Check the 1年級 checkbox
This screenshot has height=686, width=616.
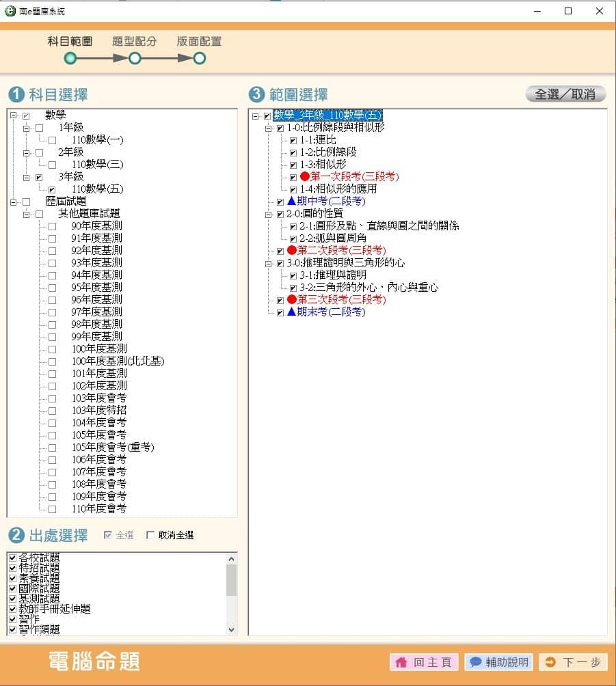[40, 128]
